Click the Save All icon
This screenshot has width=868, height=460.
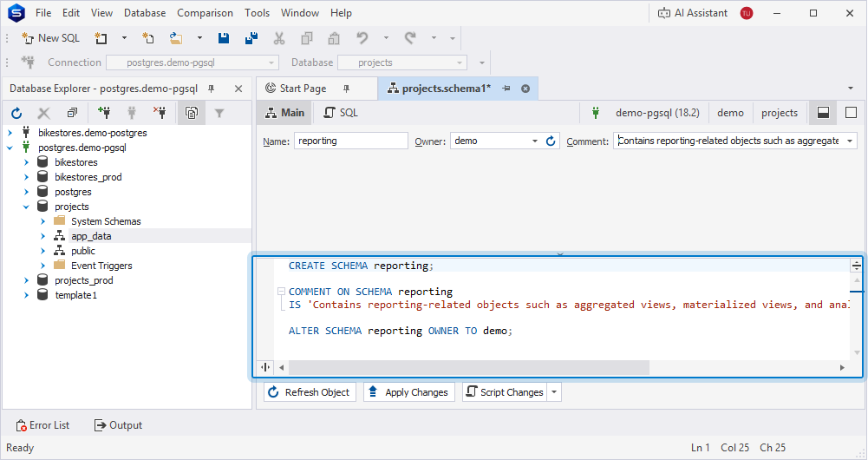coord(251,38)
